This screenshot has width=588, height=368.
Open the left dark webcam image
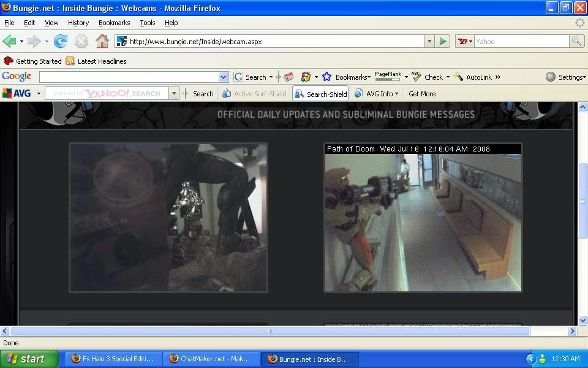point(168,217)
